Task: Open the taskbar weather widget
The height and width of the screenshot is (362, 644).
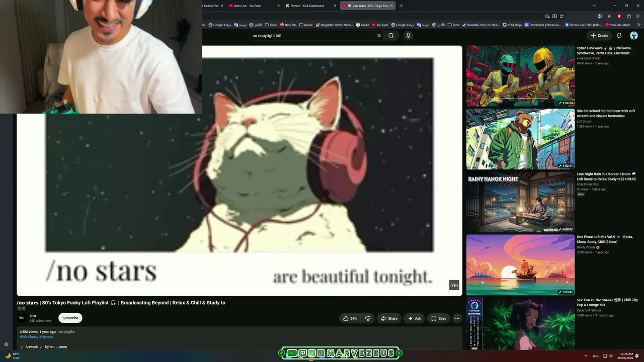Action: [x=12, y=355]
